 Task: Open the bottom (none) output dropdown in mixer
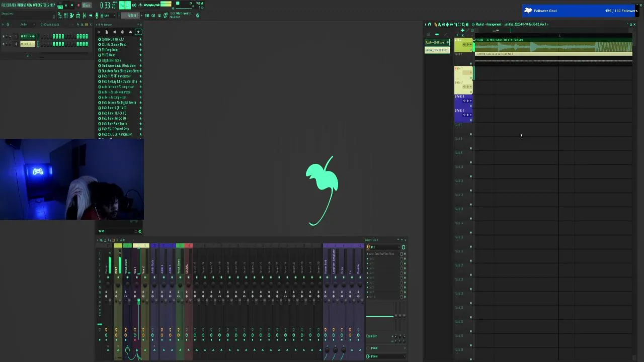click(385, 356)
